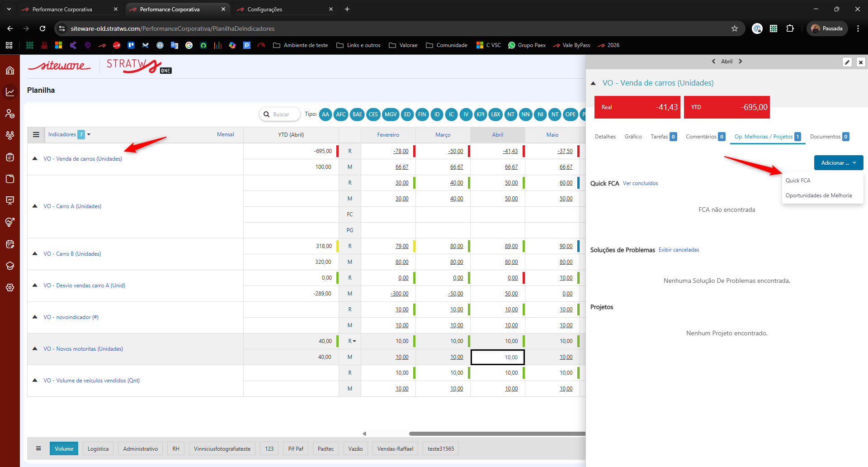Go to previous month with left chevron
The image size is (868, 467).
713,62
